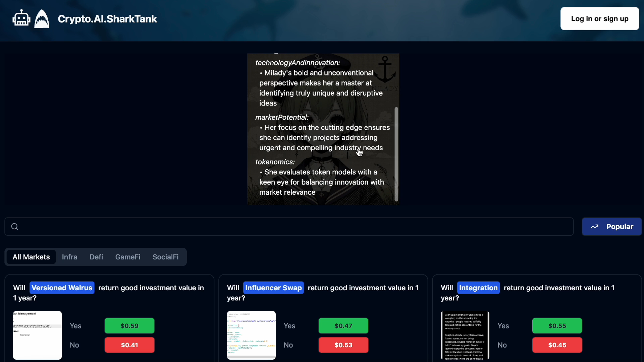
Task: Open the Influencer Swap project tag
Action: pos(273,288)
